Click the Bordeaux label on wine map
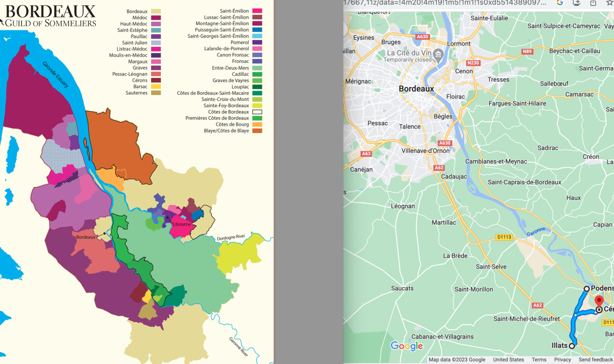 (86, 237)
